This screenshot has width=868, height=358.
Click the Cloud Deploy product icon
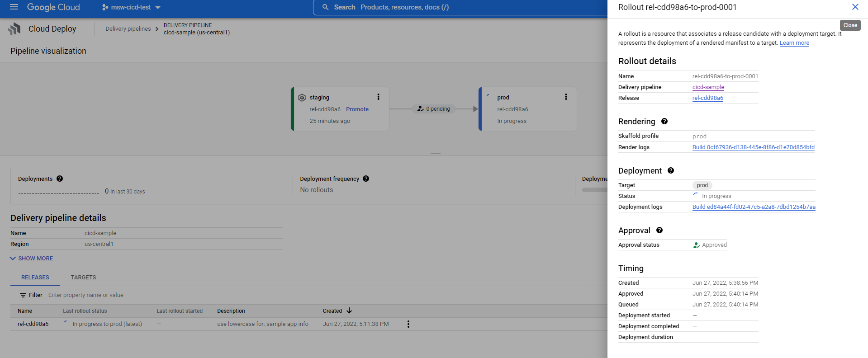click(x=14, y=29)
